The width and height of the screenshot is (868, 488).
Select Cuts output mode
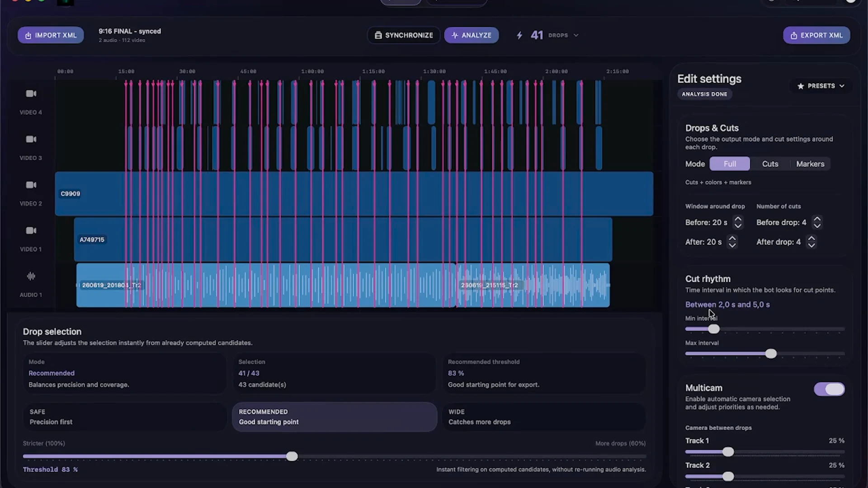tap(770, 164)
